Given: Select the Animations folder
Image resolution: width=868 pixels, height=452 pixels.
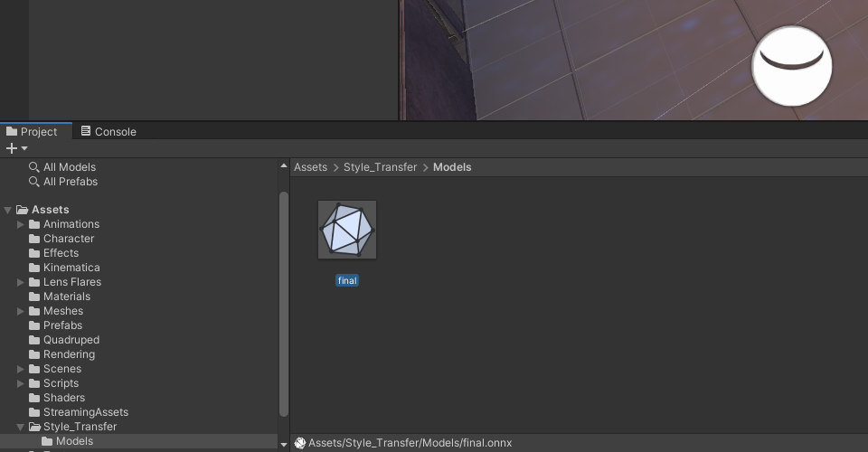Looking at the screenshot, I should (x=71, y=224).
